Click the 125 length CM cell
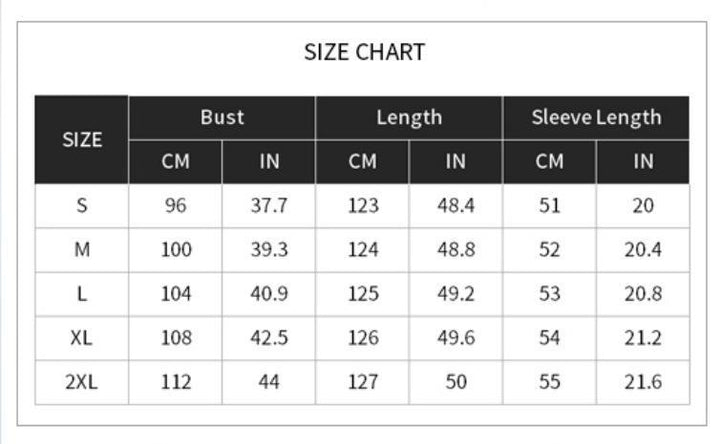The image size is (720, 444). (x=363, y=294)
